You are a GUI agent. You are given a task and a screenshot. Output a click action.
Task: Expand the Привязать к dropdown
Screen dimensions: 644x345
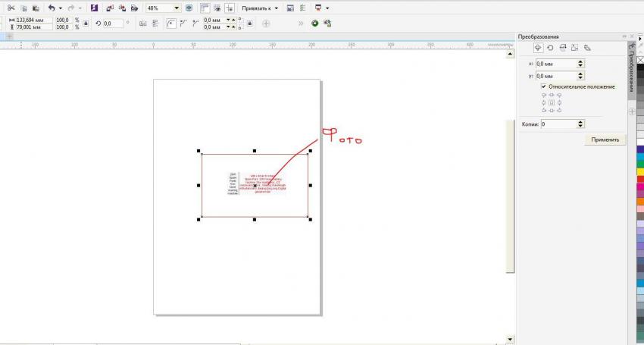coord(276,8)
